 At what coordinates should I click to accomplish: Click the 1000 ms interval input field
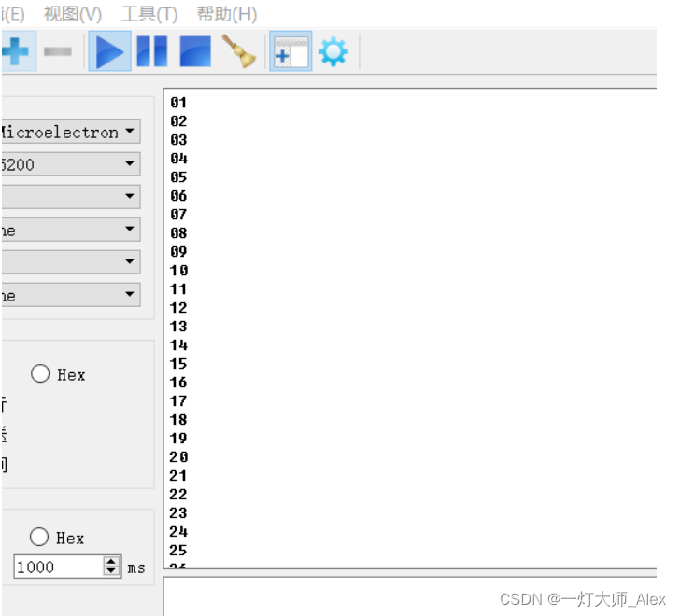coord(59,567)
